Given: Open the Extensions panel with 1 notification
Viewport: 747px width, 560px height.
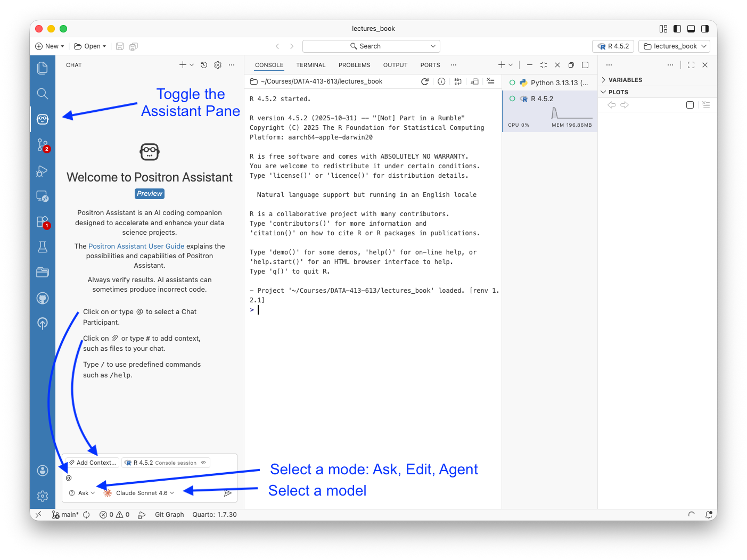Looking at the screenshot, I should pos(43,221).
